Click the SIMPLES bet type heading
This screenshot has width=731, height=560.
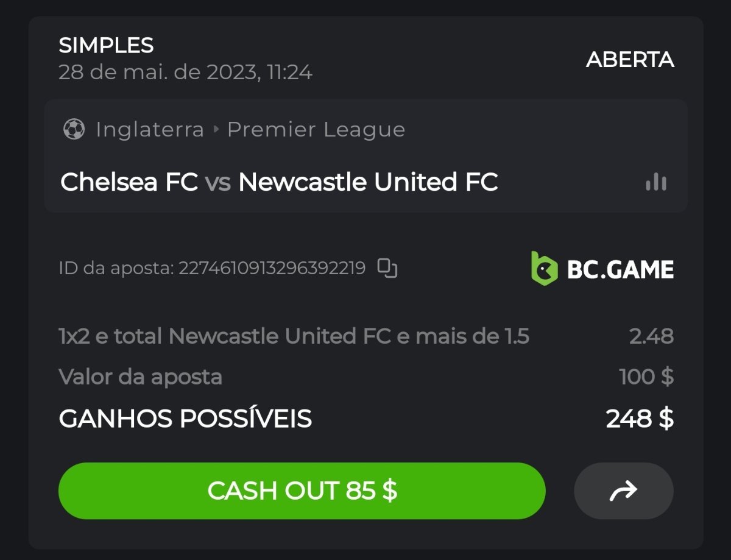point(106,45)
